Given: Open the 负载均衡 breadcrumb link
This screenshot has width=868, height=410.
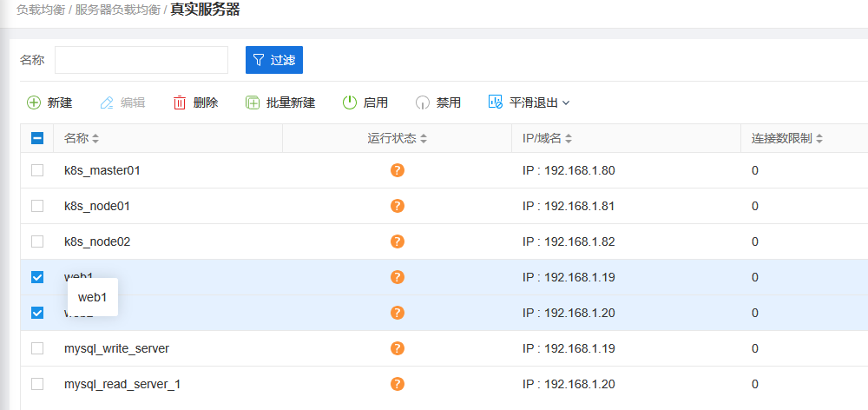Looking at the screenshot, I should [40, 10].
